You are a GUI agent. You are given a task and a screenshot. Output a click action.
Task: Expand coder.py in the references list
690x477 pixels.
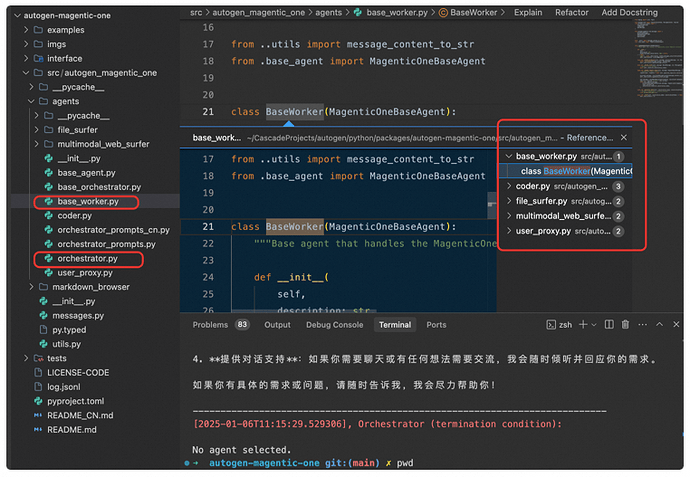pyautogui.click(x=509, y=186)
